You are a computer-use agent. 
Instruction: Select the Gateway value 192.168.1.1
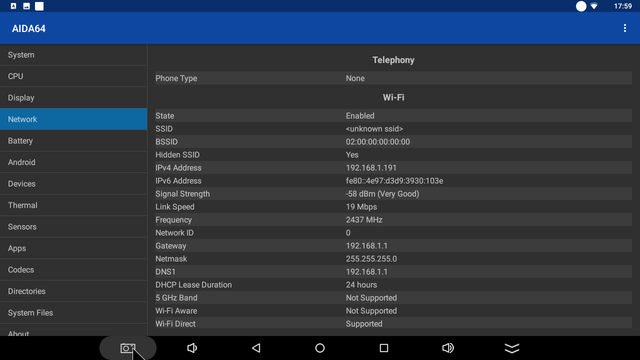(367, 246)
